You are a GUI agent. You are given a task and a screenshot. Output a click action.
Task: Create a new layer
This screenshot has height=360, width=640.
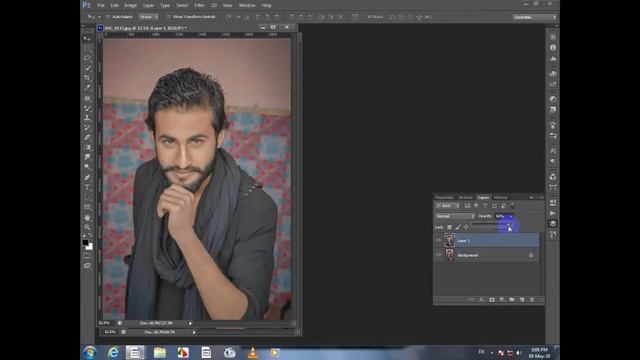pos(522,300)
